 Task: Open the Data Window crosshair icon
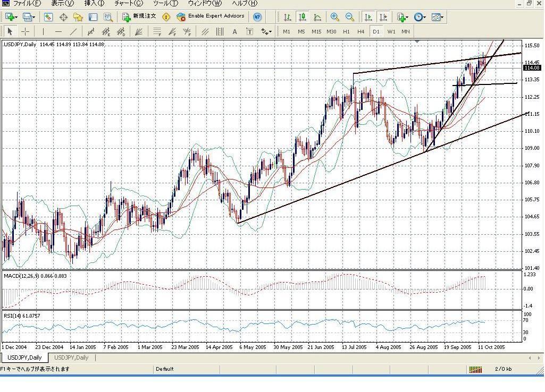point(63,17)
